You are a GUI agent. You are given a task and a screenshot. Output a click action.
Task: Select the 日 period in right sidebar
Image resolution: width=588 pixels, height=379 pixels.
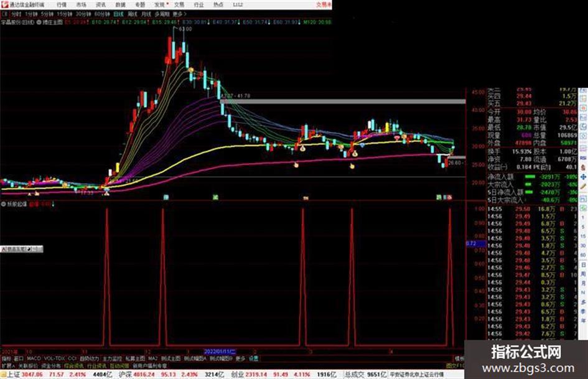583,265
